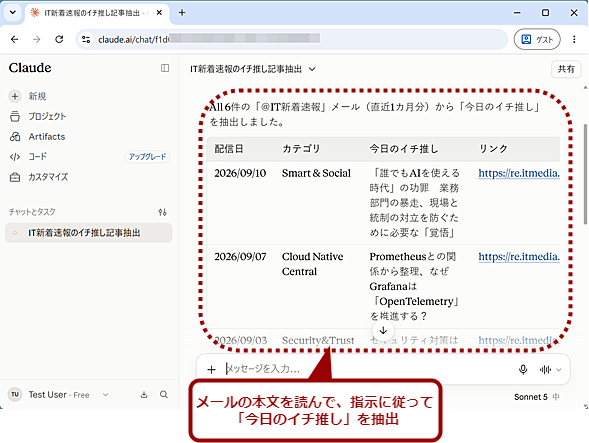Click the plus attach button in message box
Screen dimensions: 589x443
[x=211, y=369]
